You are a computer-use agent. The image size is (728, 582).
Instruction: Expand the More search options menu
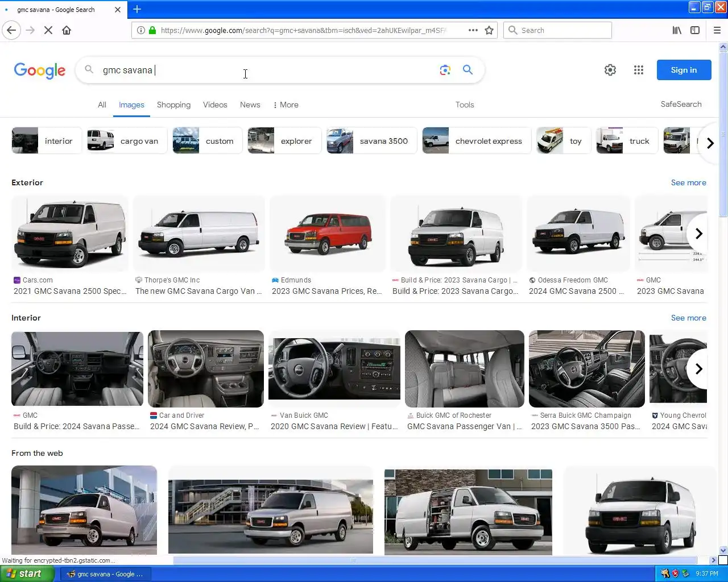(286, 105)
